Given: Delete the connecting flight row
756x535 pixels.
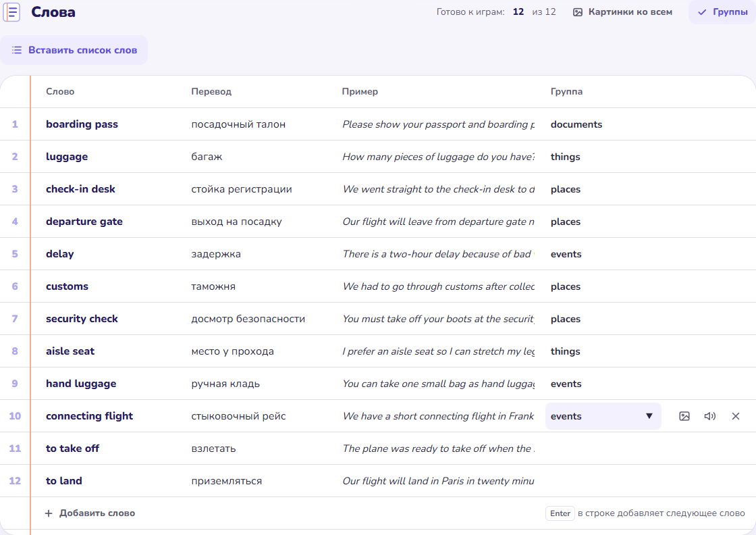Looking at the screenshot, I should coord(735,416).
